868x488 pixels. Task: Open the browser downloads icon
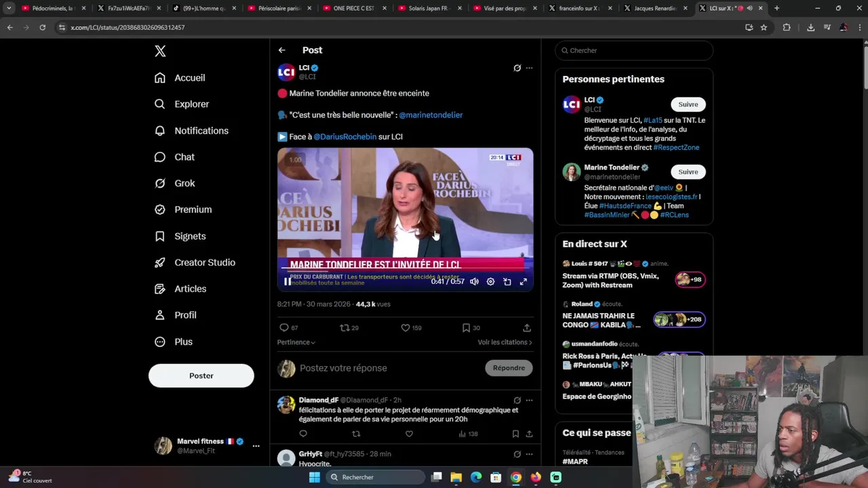(x=810, y=28)
